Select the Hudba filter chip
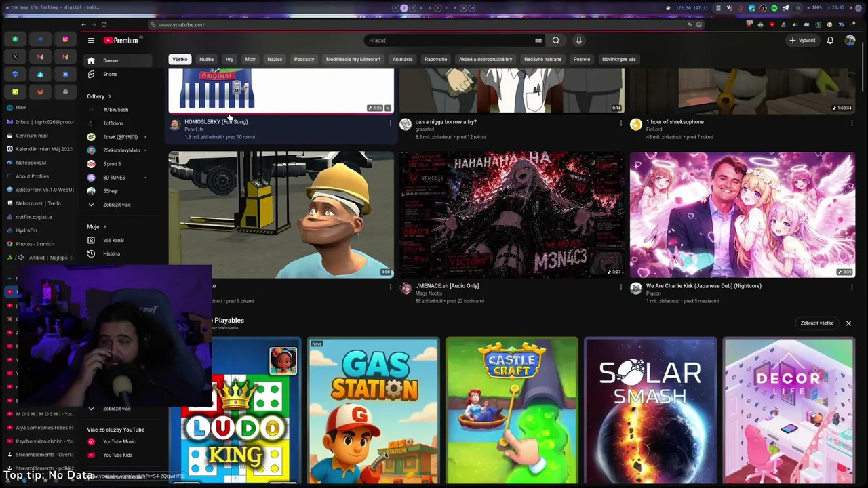 point(206,59)
